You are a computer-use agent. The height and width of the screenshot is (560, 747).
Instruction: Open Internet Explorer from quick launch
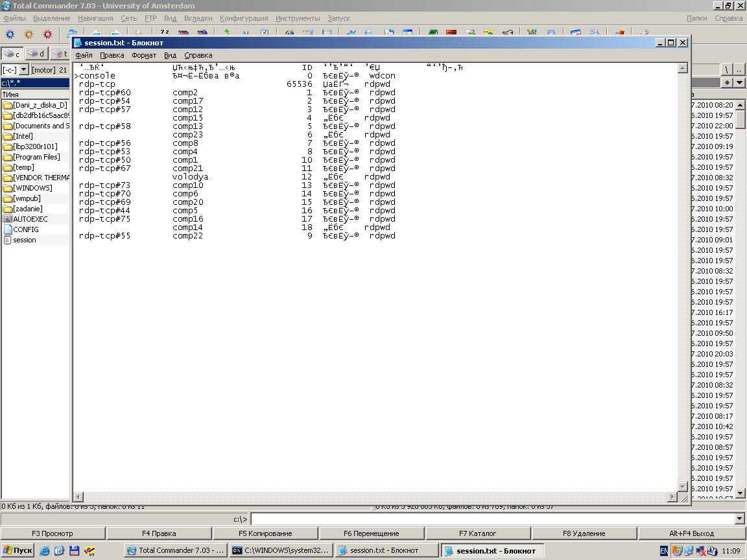[45, 551]
